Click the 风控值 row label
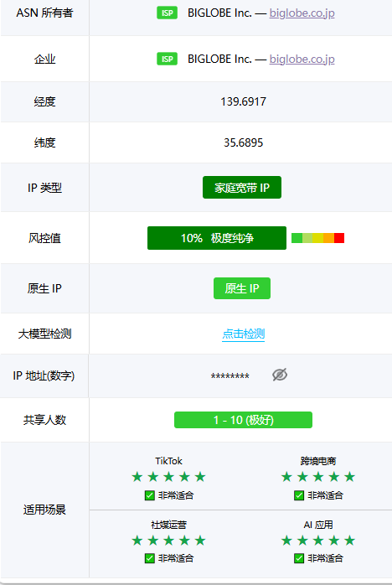Viewport: 392px width, 585px height. [x=44, y=238]
